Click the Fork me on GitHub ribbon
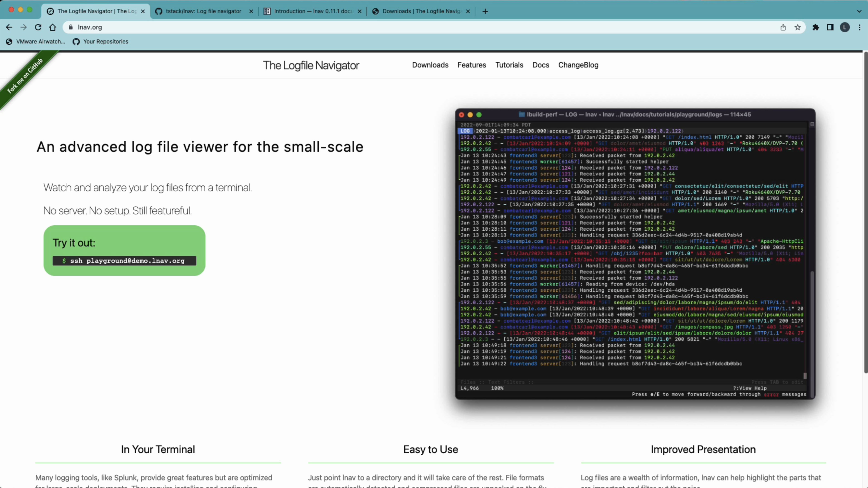The width and height of the screenshot is (868, 488). (26, 76)
